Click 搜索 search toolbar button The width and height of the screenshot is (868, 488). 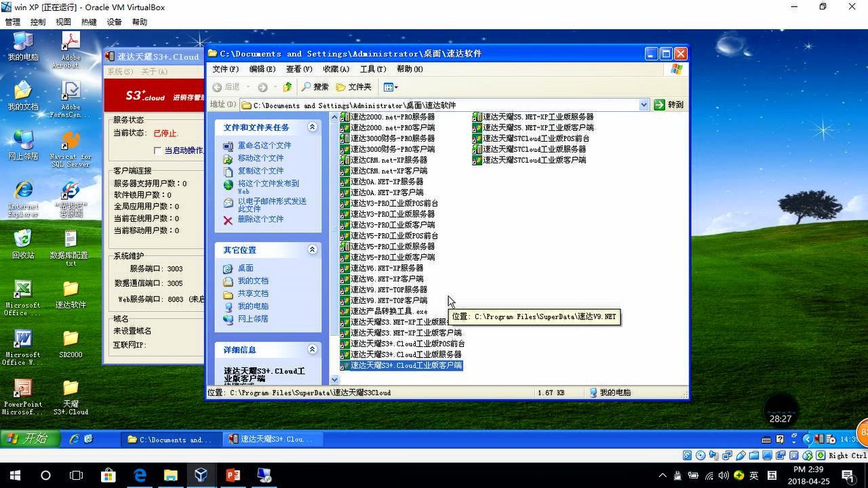coord(315,87)
